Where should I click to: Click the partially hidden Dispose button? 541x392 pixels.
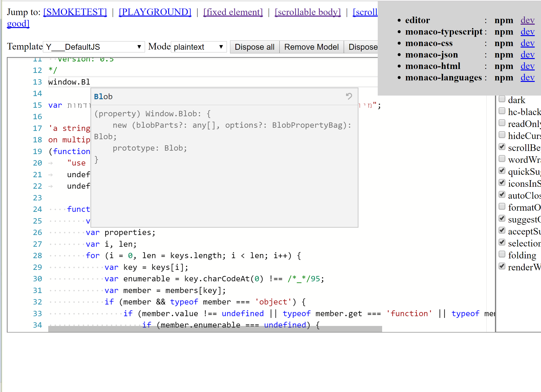point(361,47)
